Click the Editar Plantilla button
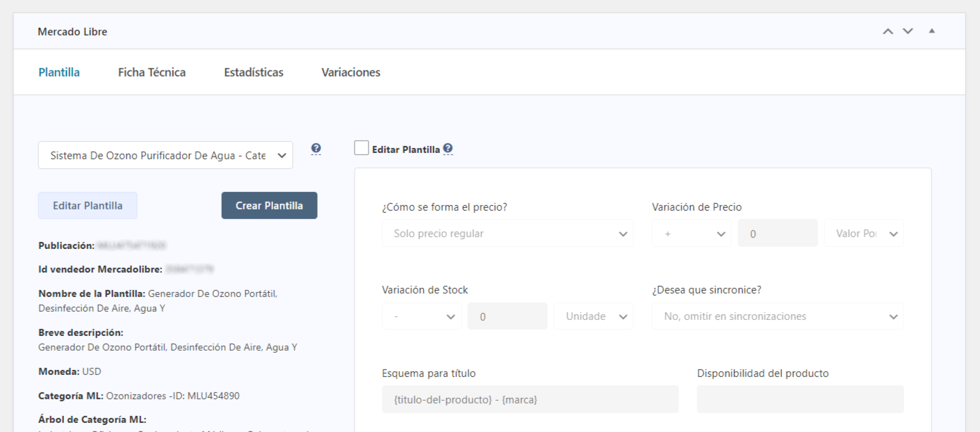 88,206
